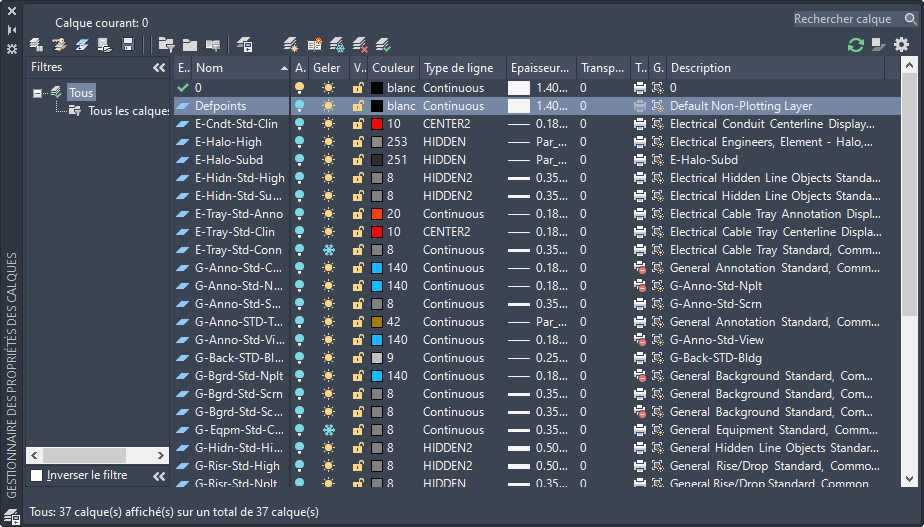924x527 pixels.
Task: Turn off layer 0 with its light bulb
Action: tap(299, 88)
